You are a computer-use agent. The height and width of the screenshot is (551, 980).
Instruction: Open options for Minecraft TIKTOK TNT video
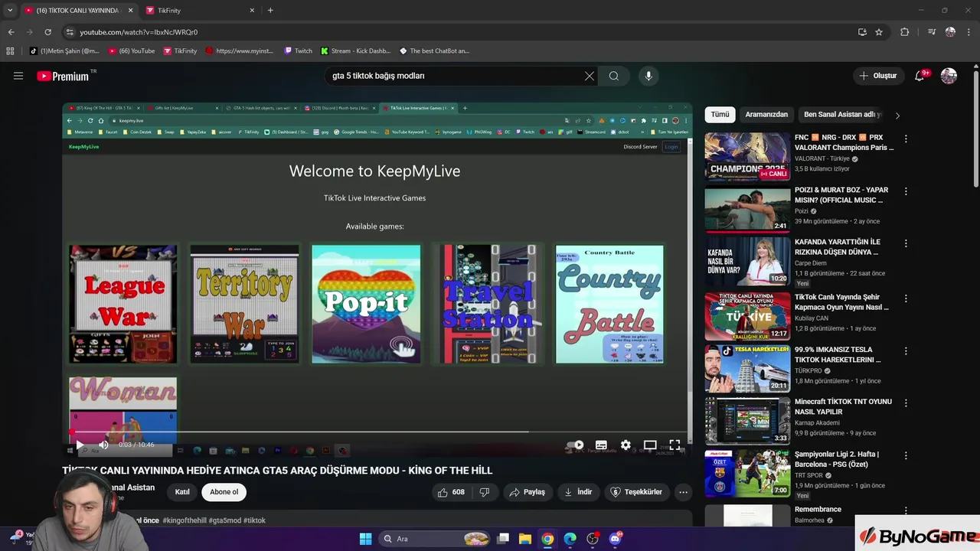click(x=906, y=403)
